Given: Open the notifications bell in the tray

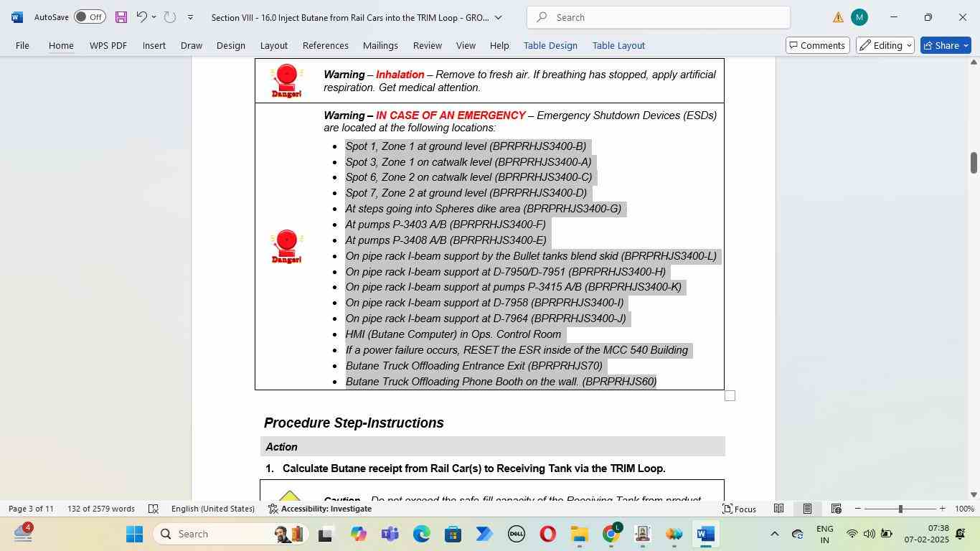Looking at the screenshot, I should [961, 534].
